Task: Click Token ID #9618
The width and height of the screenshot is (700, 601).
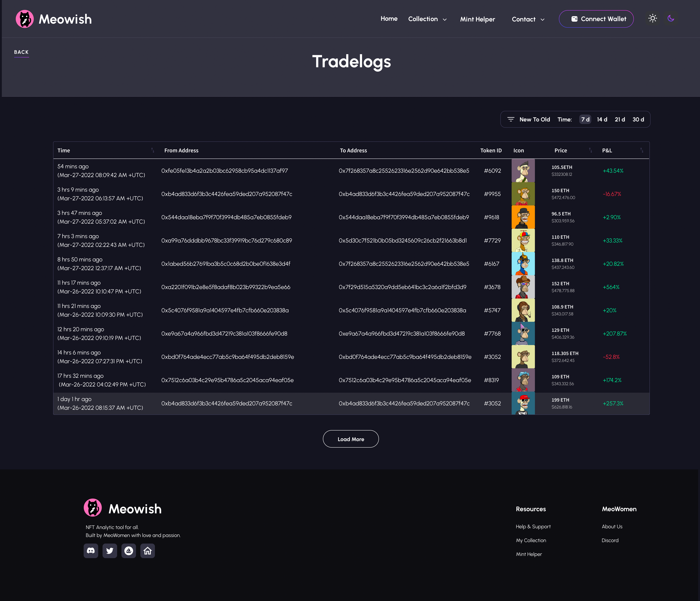Action: click(x=492, y=217)
